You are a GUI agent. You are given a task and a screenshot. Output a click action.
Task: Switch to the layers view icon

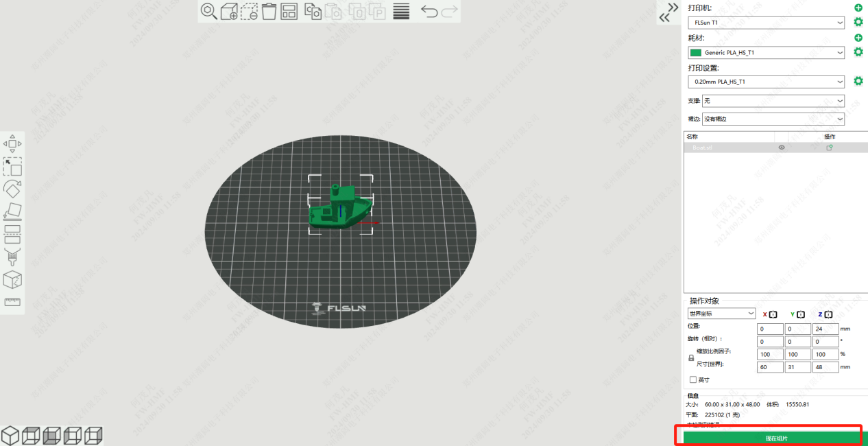coord(401,11)
